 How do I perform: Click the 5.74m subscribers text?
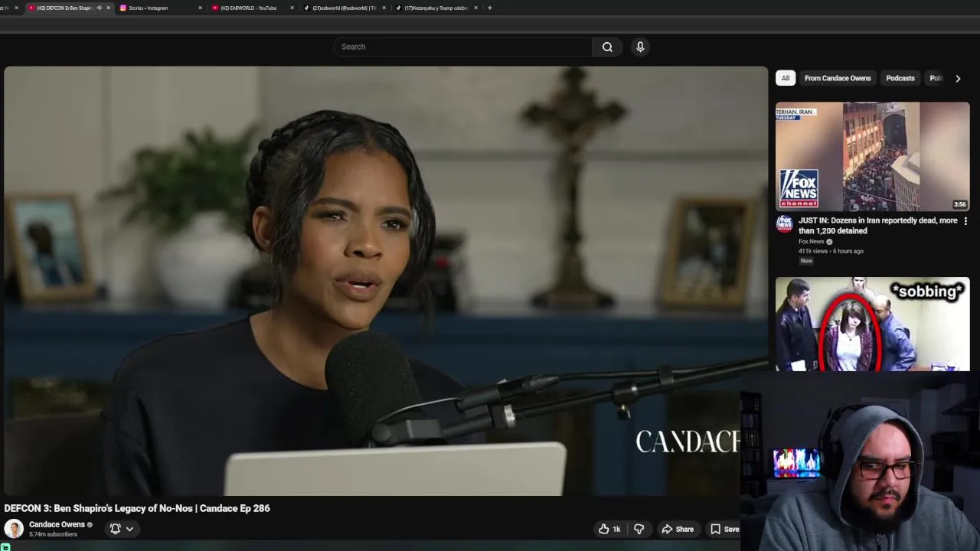click(53, 534)
